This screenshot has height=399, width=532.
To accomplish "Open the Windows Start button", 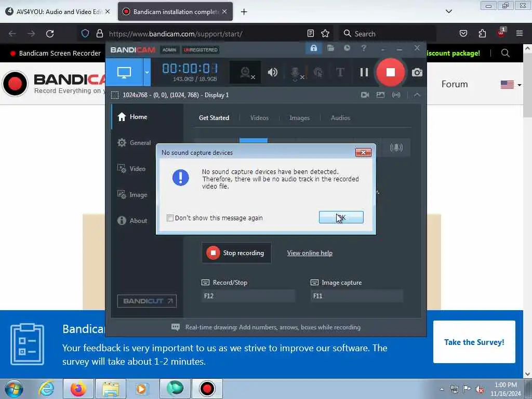I will coord(14,389).
